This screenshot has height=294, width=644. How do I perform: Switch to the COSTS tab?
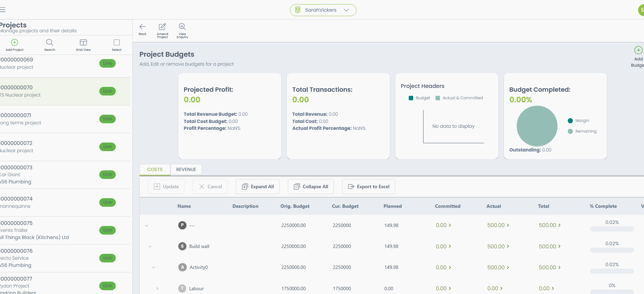click(155, 170)
